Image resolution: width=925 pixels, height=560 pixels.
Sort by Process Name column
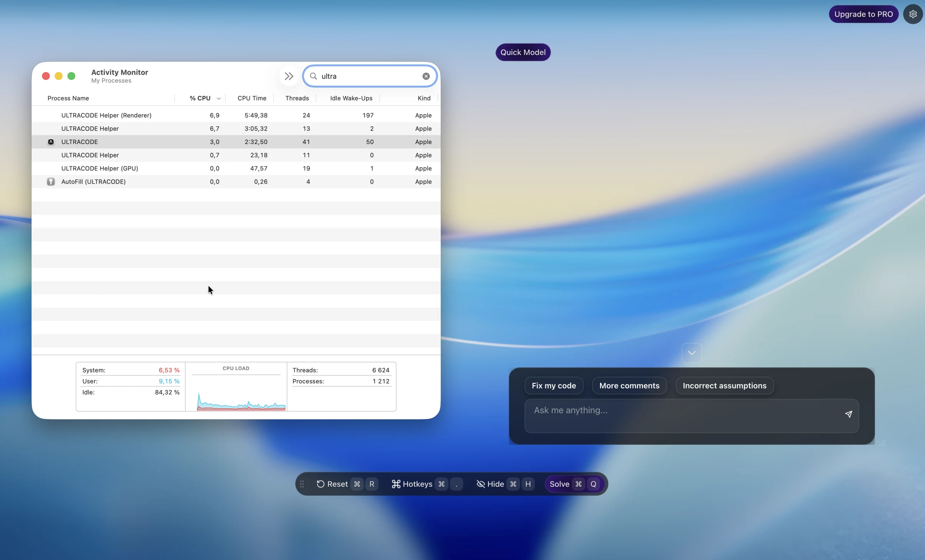68,98
